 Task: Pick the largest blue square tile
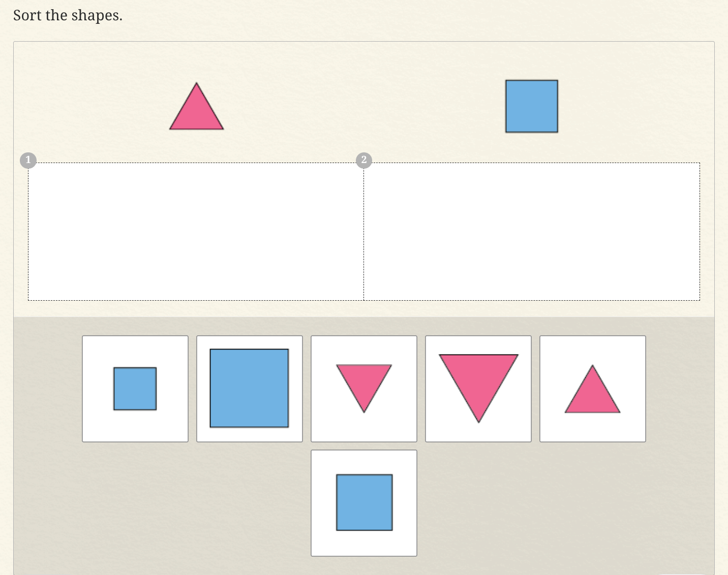click(x=249, y=389)
